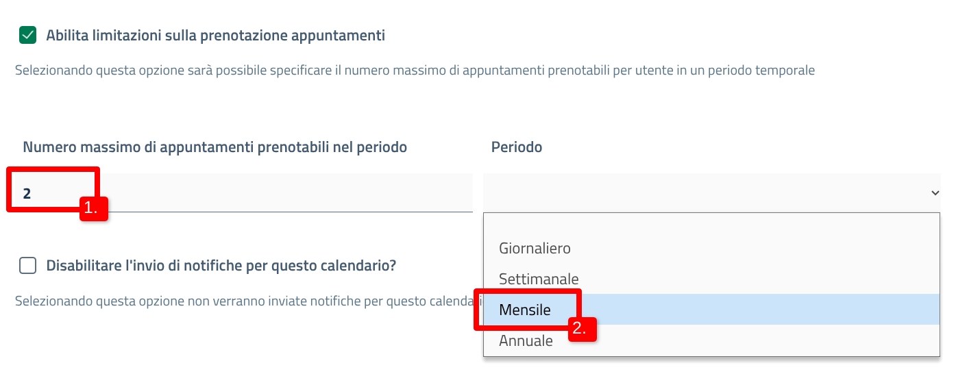Select Annuale from the period options

(526, 340)
